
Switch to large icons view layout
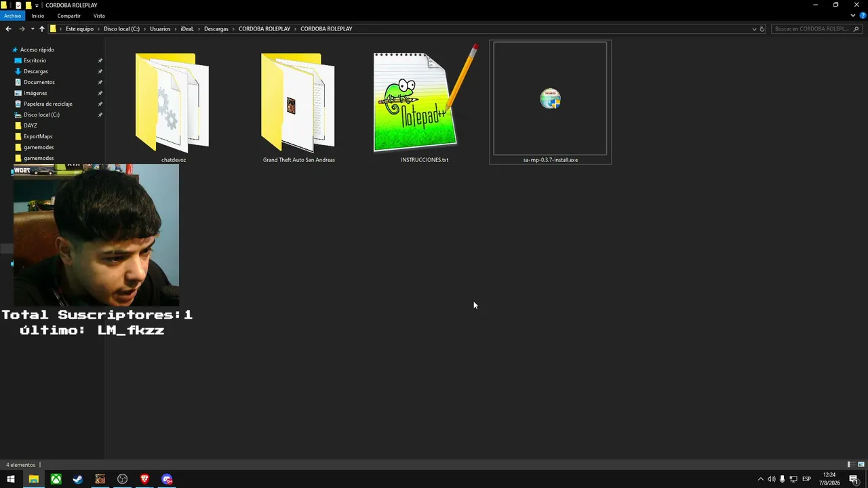pyautogui.click(x=861, y=464)
